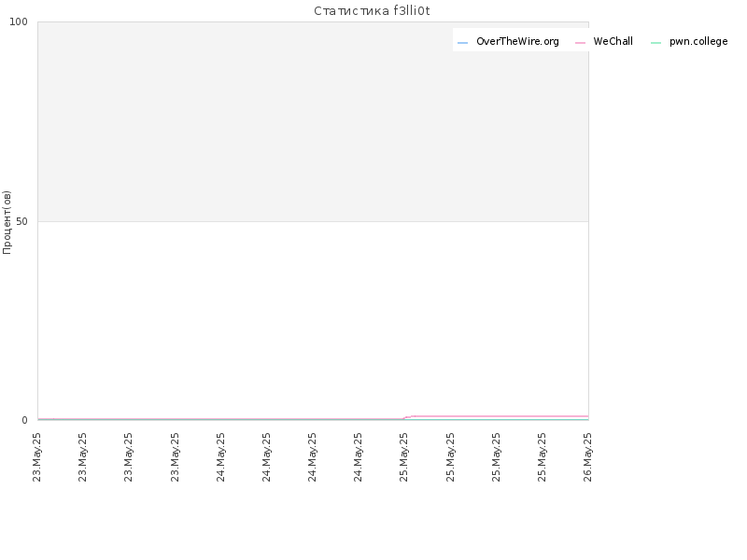The height and width of the screenshot is (560, 747).
Task: Click the green pwn.college legend color marker
Action: point(655,43)
